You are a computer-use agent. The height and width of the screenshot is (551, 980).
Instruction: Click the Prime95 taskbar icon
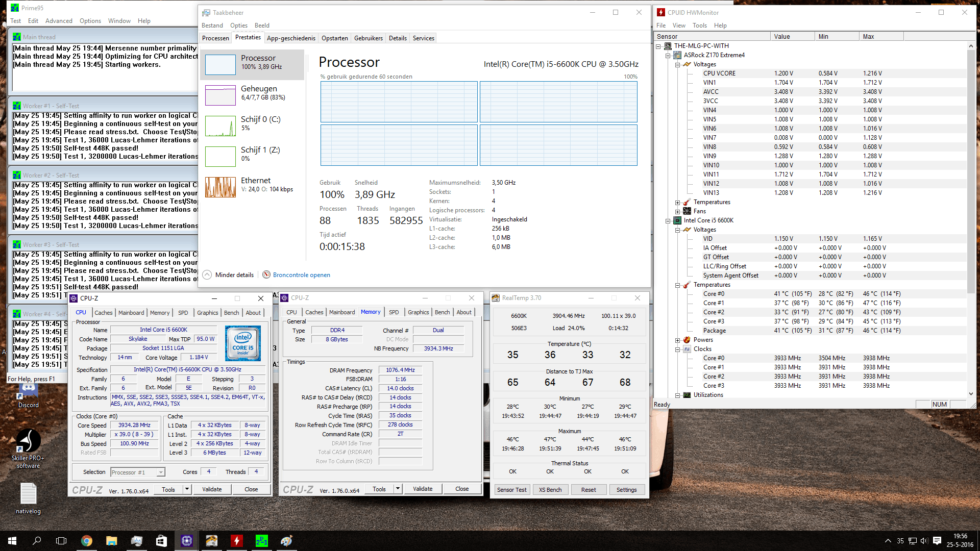(261, 541)
